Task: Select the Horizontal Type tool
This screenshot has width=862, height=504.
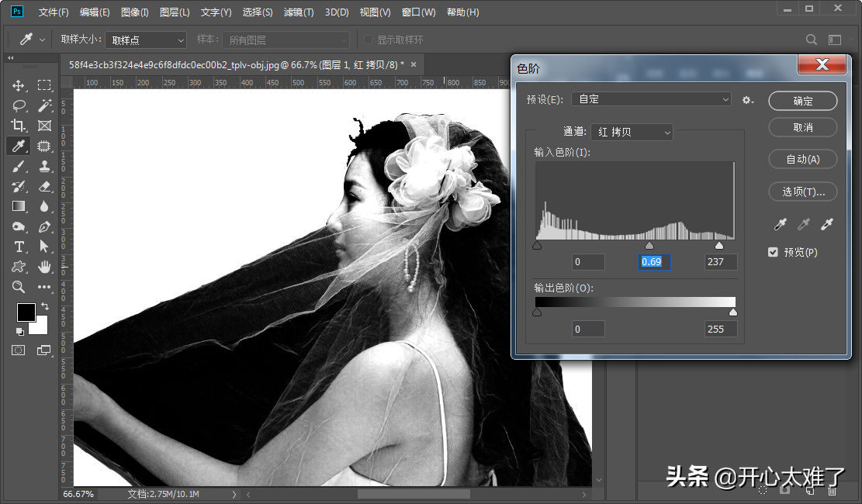Action: [19, 247]
